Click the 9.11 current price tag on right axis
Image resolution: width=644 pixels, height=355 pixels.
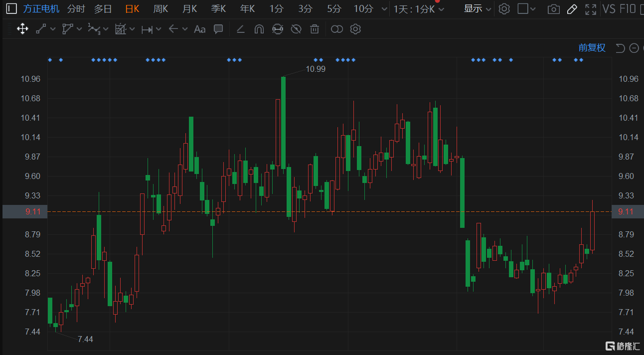tap(628, 211)
